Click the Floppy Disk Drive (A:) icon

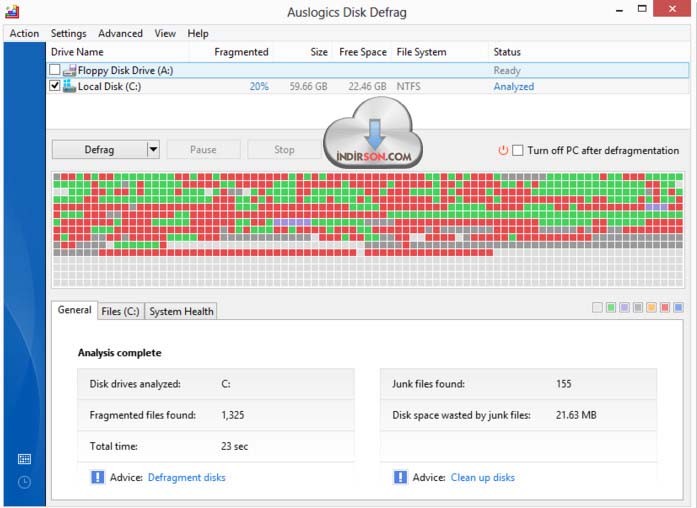69,70
